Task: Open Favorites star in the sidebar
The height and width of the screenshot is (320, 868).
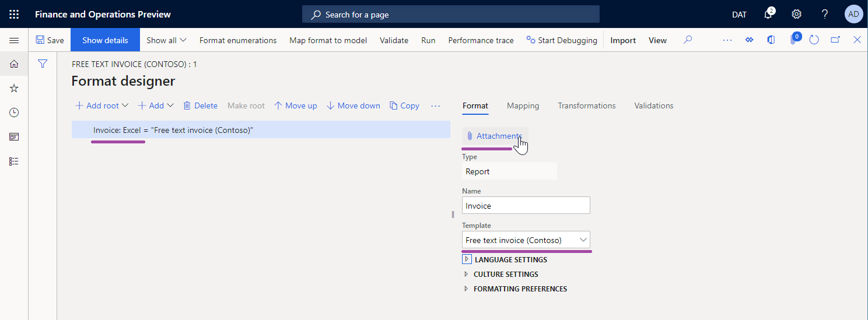Action: 14,88
